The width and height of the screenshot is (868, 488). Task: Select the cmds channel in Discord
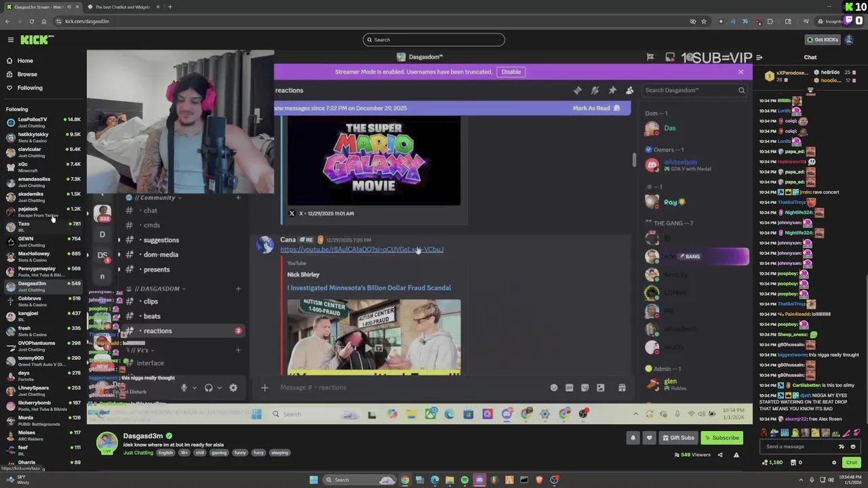(151, 225)
